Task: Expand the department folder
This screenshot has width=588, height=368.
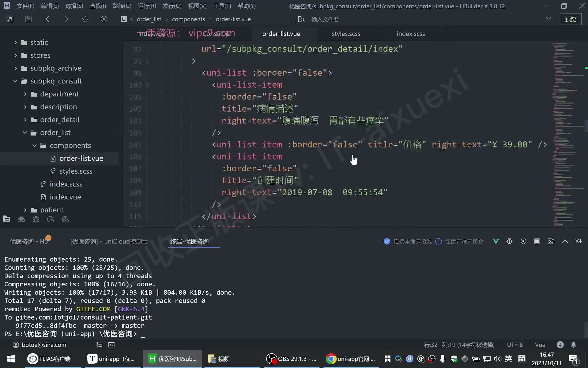Action: pos(25,94)
